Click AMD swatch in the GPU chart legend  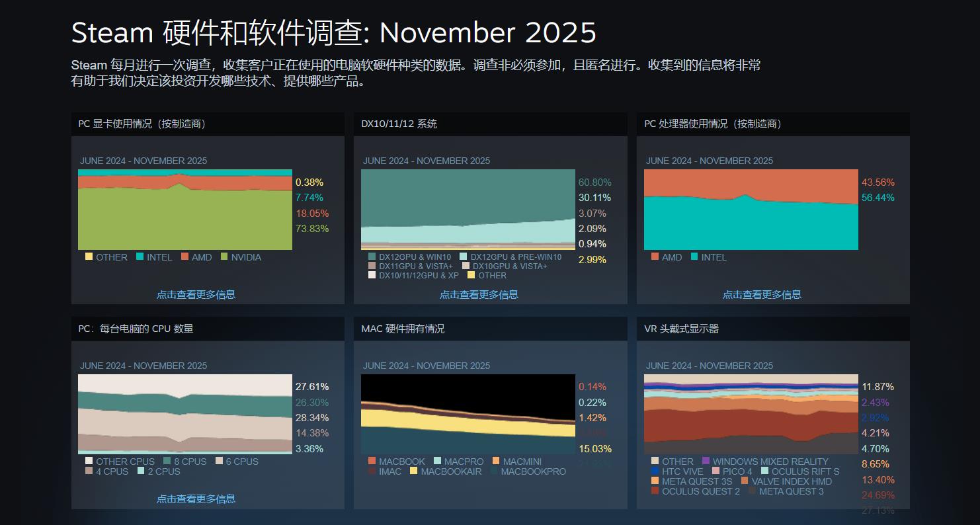pyautogui.click(x=185, y=257)
